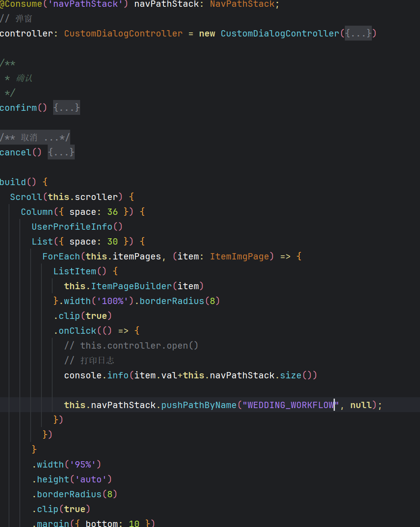Click the .onClick event handler
420x527 pixels.
pos(77,331)
